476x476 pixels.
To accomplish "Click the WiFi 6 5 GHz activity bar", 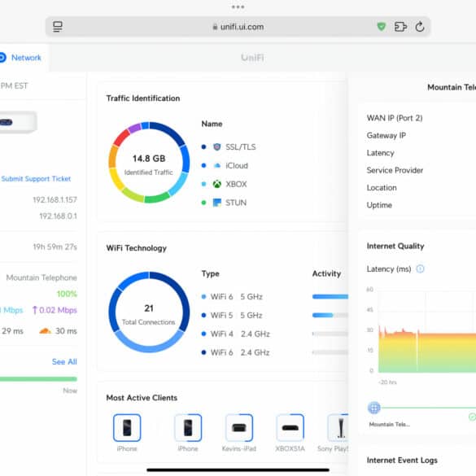I will tap(330, 297).
